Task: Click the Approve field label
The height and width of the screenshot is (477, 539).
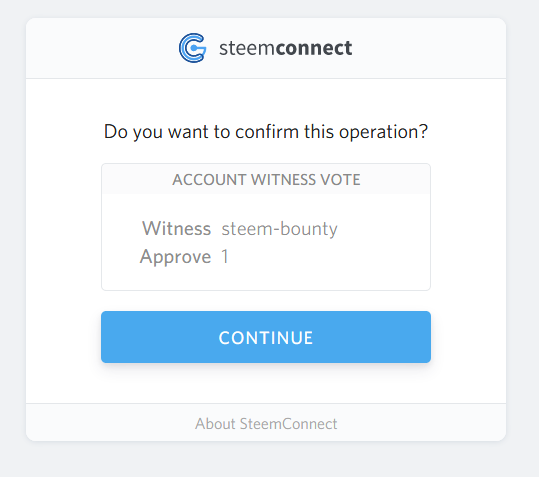Action: coord(175,257)
